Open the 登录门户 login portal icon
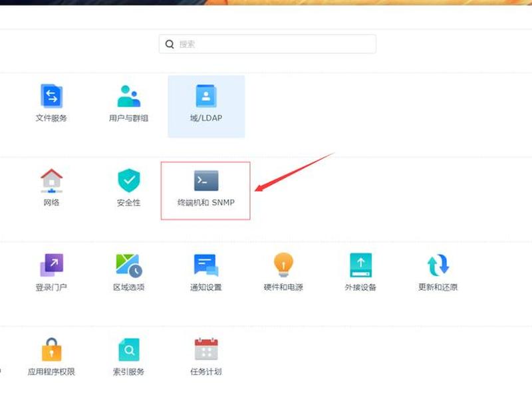Image resolution: width=532 pixels, height=399 pixels. tap(51, 265)
